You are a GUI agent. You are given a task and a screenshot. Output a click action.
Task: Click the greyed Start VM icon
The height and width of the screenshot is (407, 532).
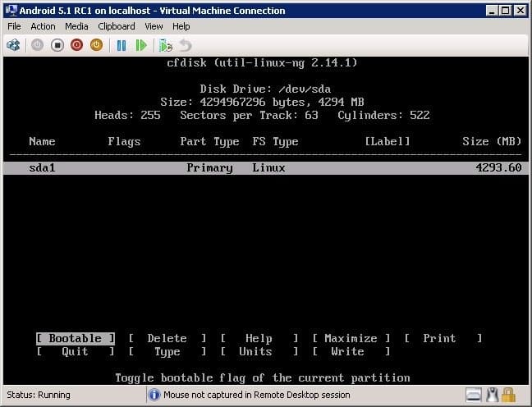point(37,45)
